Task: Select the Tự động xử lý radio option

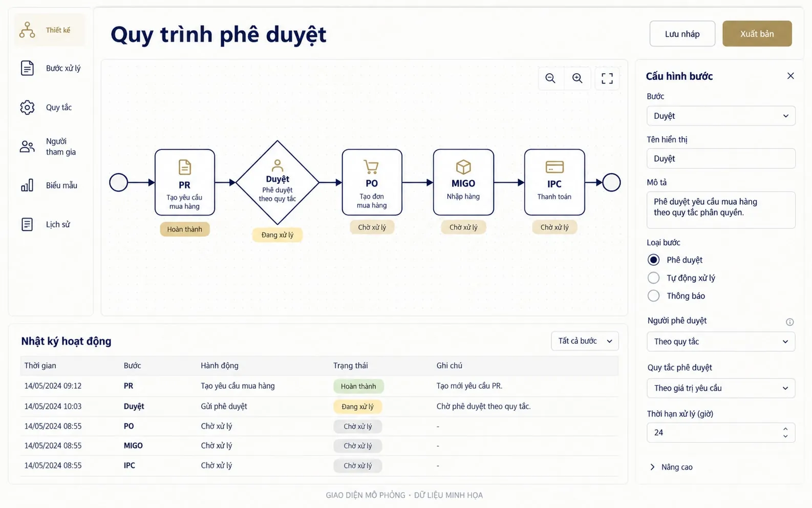Action: pos(653,278)
